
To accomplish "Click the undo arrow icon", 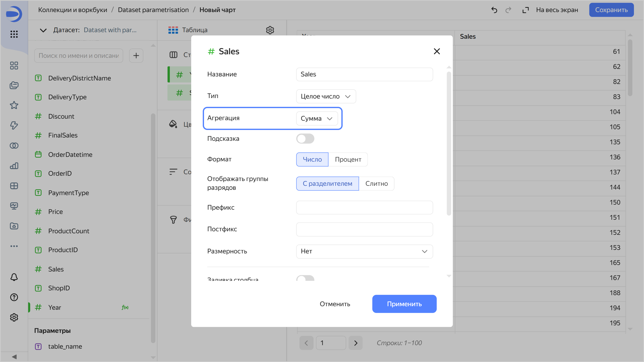I will click(494, 10).
